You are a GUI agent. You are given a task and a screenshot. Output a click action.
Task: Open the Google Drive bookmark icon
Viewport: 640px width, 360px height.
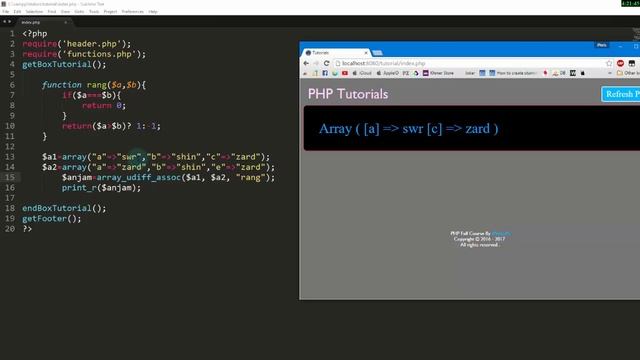(416, 73)
